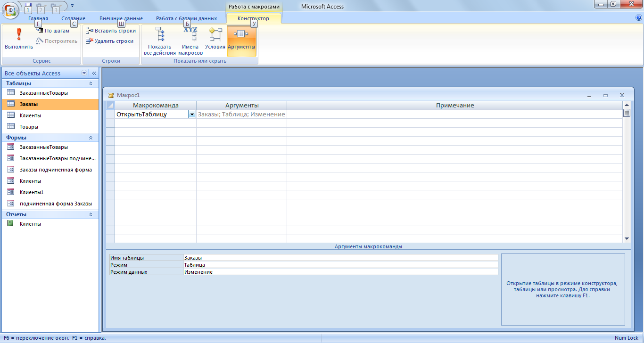Click the macro grid scroll up arrow
Viewport: 644px width, 343px height.
(x=627, y=105)
